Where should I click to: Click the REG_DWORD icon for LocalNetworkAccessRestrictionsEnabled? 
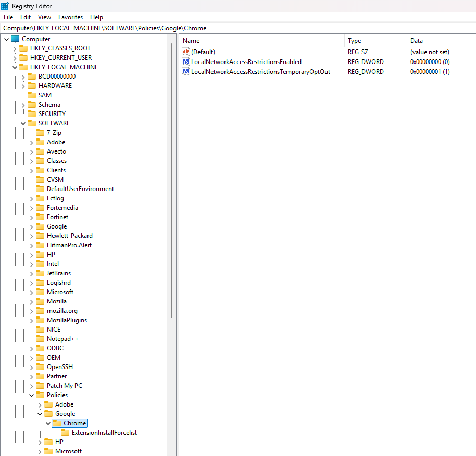[186, 61]
